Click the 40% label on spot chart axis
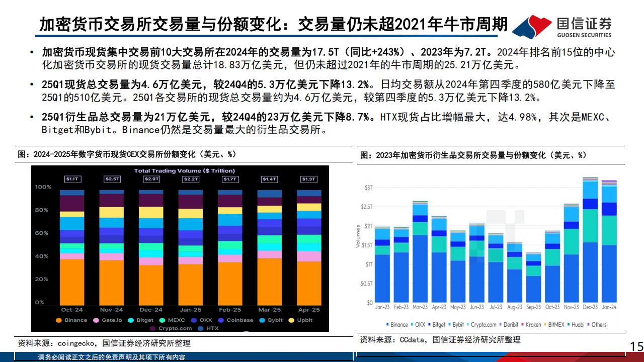The image size is (644, 362). tap(42, 256)
